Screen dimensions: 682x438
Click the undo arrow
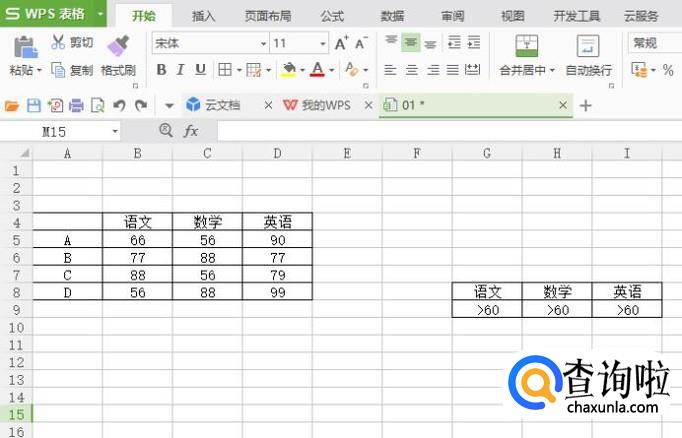click(x=119, y=105)
